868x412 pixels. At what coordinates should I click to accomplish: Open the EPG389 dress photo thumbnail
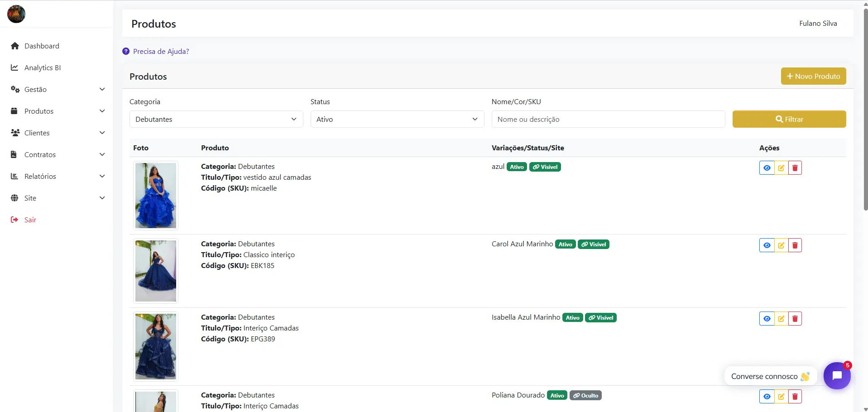(x=156, y=347)
